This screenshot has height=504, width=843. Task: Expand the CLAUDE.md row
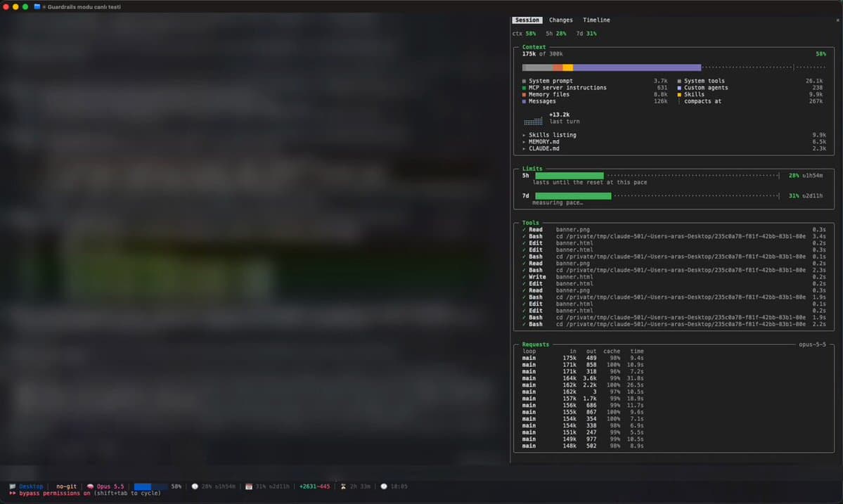(674, 148)
